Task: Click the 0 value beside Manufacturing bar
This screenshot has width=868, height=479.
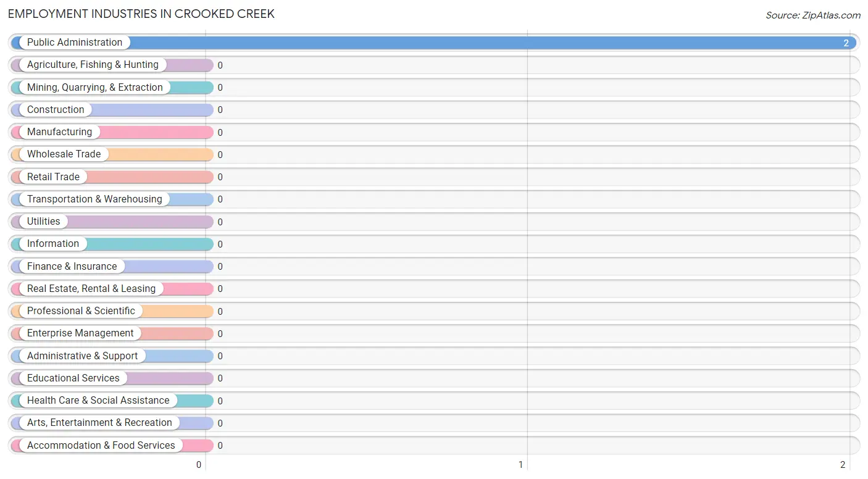Action: [220, 133]
